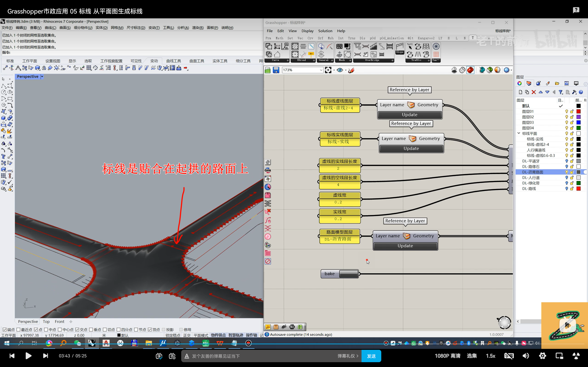This screenshot has height=367, width=588.
Task: Toggle visibility bulb of DL-路缘石 layer
Action: coord(567,167)
